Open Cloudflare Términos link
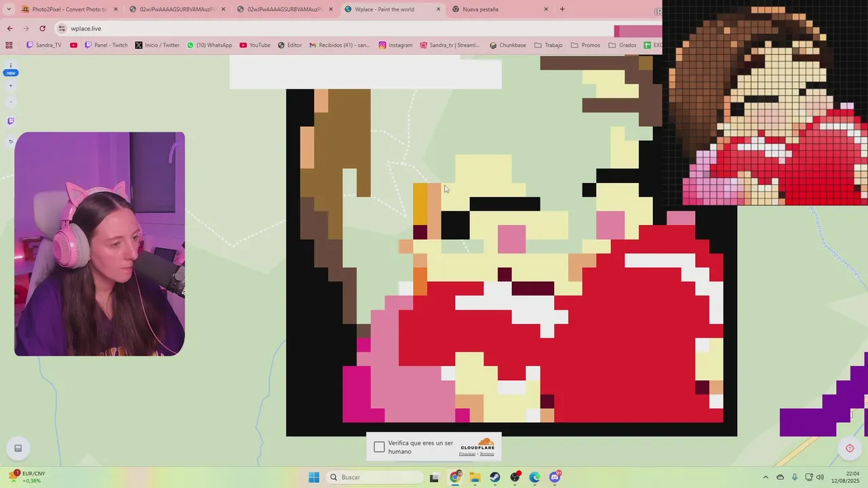The width and height of the screenshot is (868, 488). pos(487,454)
